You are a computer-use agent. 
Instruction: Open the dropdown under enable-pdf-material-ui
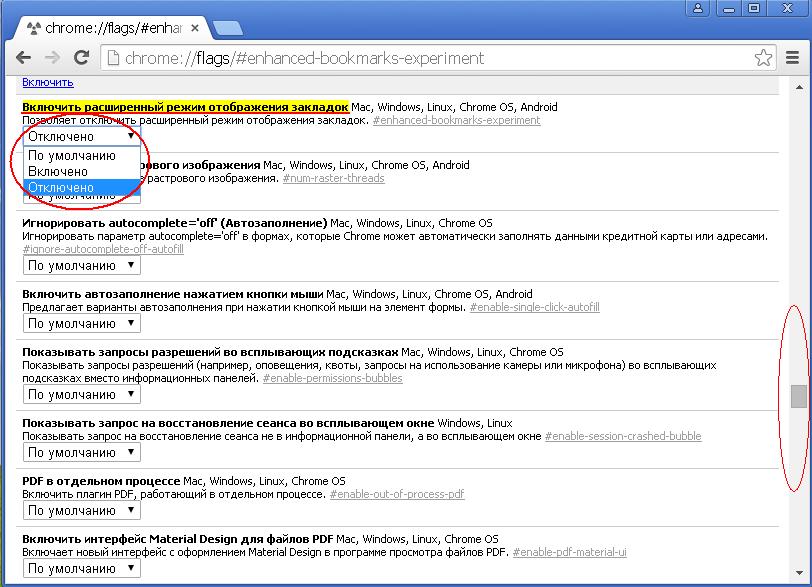pyautogui.click(x=81, y=568)
